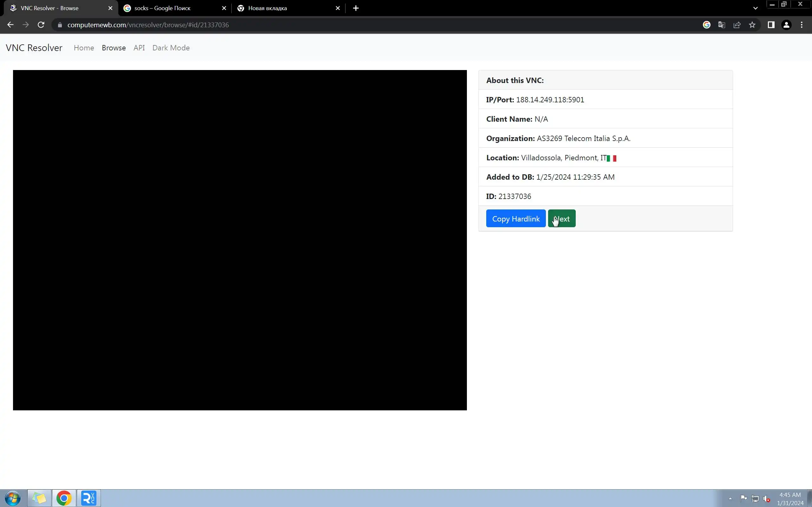Image resolution: width=812 pixels, height=507 pixels.
Task: Open the Chrome profile avatar
Action: (x=787, y=25)
